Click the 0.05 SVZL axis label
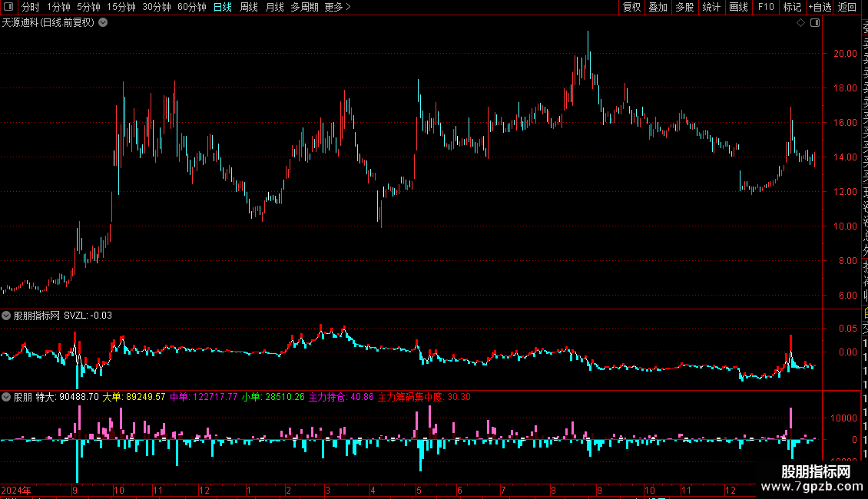868x499 pixels. click(x=847, y=329)
